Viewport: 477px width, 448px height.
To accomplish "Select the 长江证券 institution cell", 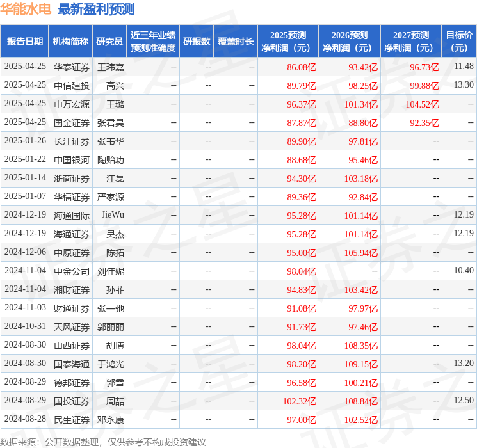I will pyautogui.click(x=72, y=141).
